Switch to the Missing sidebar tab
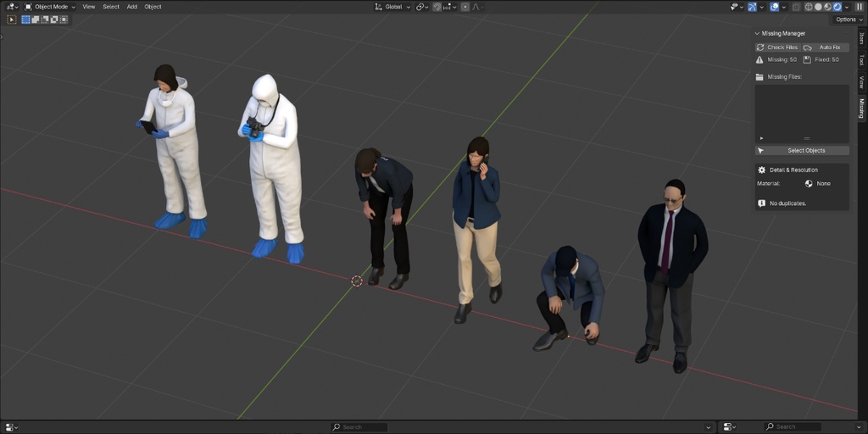This screenshot has width=868, height=434. click(x=861, y=108)
